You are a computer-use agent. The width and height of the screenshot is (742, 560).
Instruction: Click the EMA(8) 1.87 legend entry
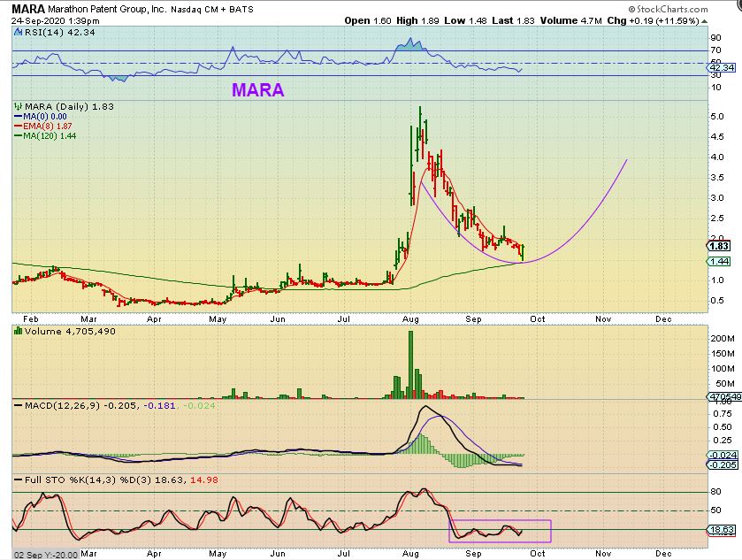point(48,127)
